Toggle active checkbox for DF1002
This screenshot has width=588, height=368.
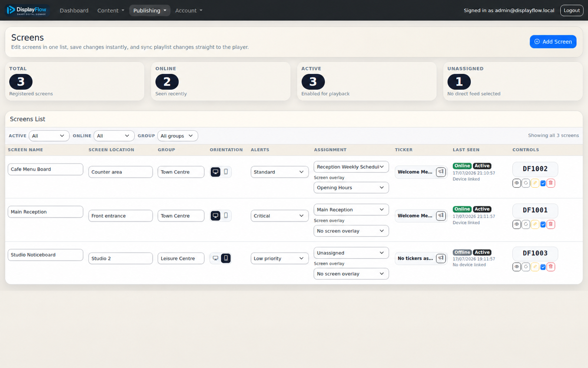click(543, 183)
